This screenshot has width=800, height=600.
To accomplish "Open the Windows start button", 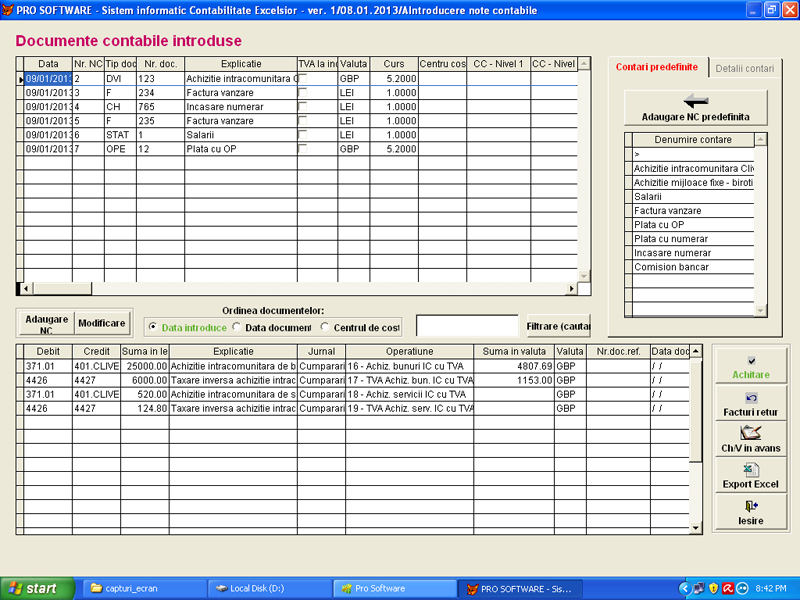I will coord(37,588).
